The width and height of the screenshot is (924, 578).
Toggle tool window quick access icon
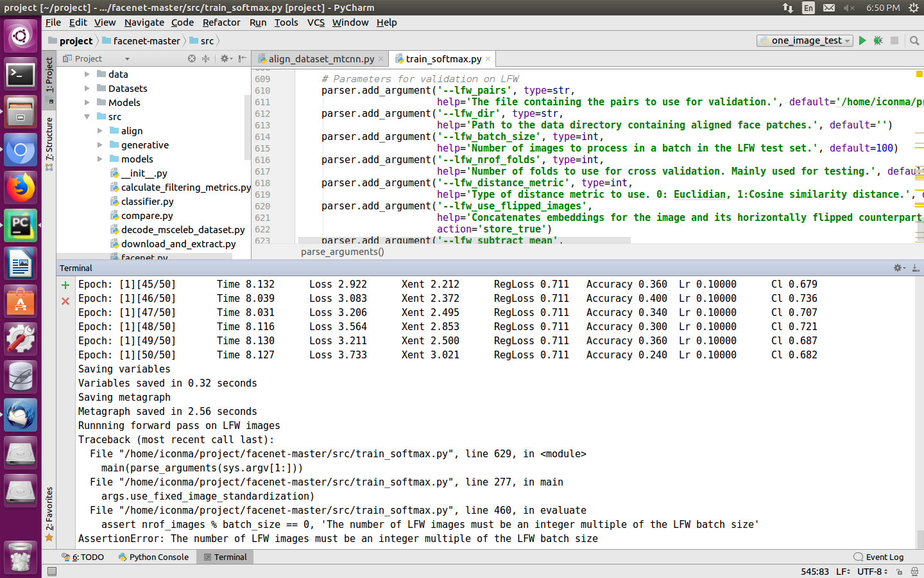pos(52,571)
